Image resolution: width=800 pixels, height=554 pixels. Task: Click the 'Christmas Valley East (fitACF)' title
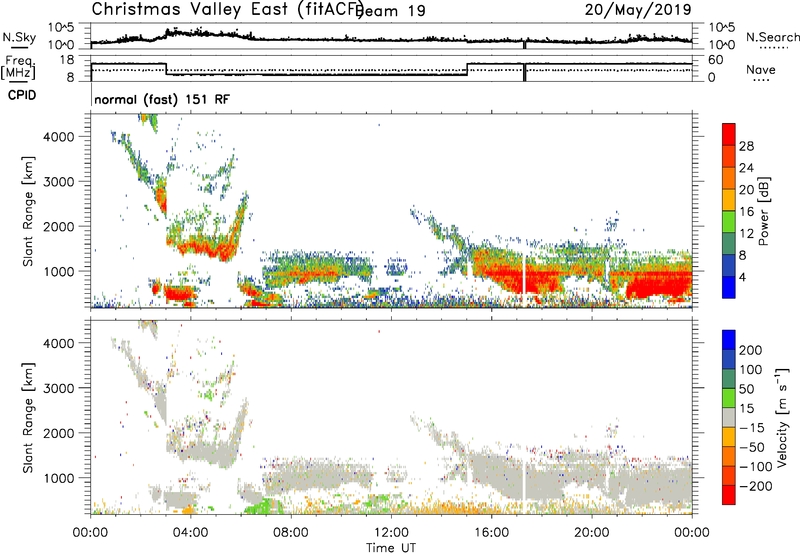pyautogui.click(x=228, y=10)
